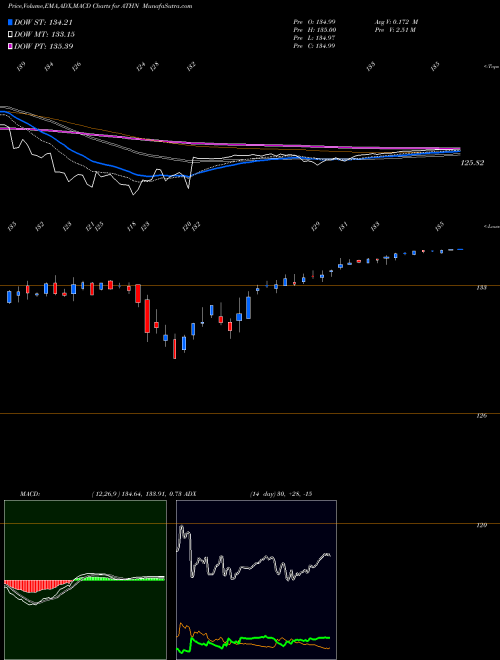
Task: Click the 121 lows marker label
Action: coord(89,227)
